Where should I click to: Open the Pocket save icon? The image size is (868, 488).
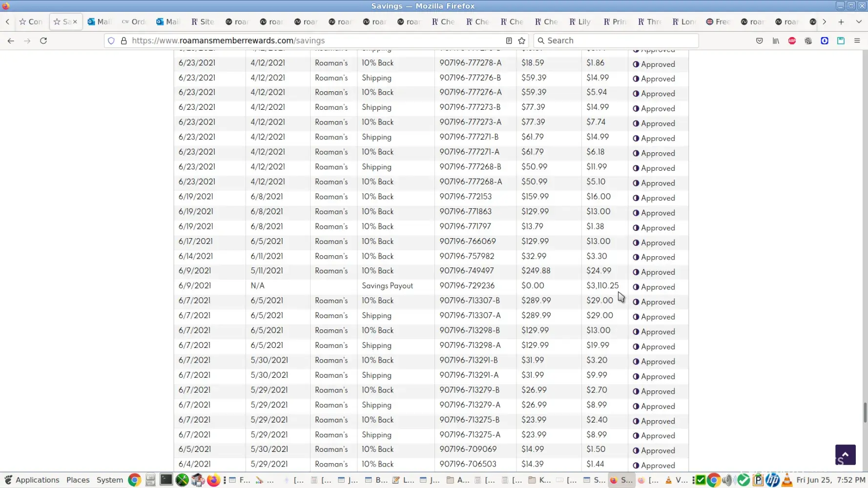[759, 41]
